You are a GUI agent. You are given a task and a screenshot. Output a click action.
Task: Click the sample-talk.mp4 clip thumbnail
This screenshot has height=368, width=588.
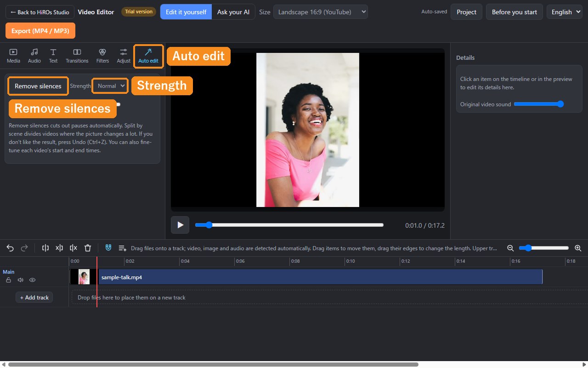(x=84, y=277)
